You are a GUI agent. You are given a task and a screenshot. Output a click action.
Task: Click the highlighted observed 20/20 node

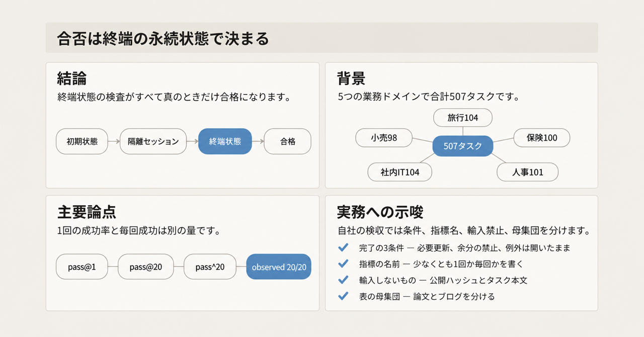pyautogui.click(x=279, y=267)
